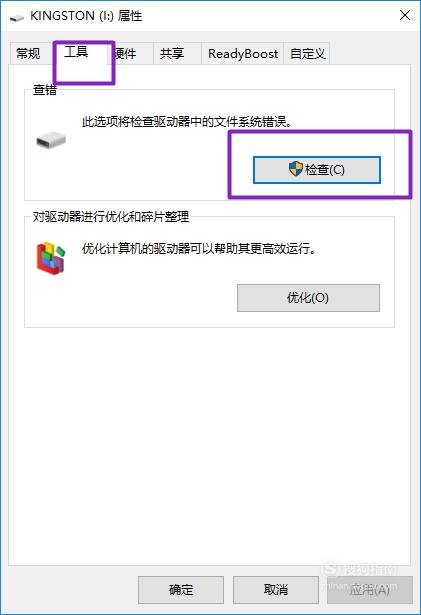The width and height of the screenshot is (421, 615).
Task: Click the 检查(C) error-check button
Action: point(317,170)
